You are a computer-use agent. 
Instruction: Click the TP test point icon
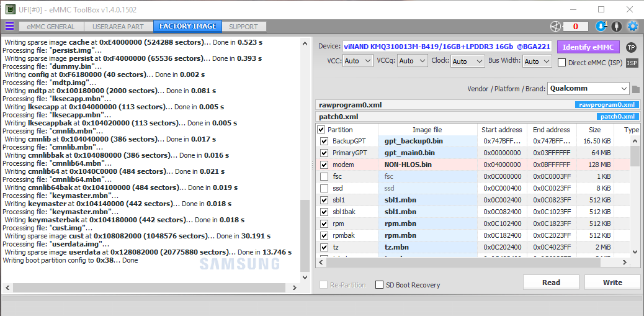[x=631, y=47]
